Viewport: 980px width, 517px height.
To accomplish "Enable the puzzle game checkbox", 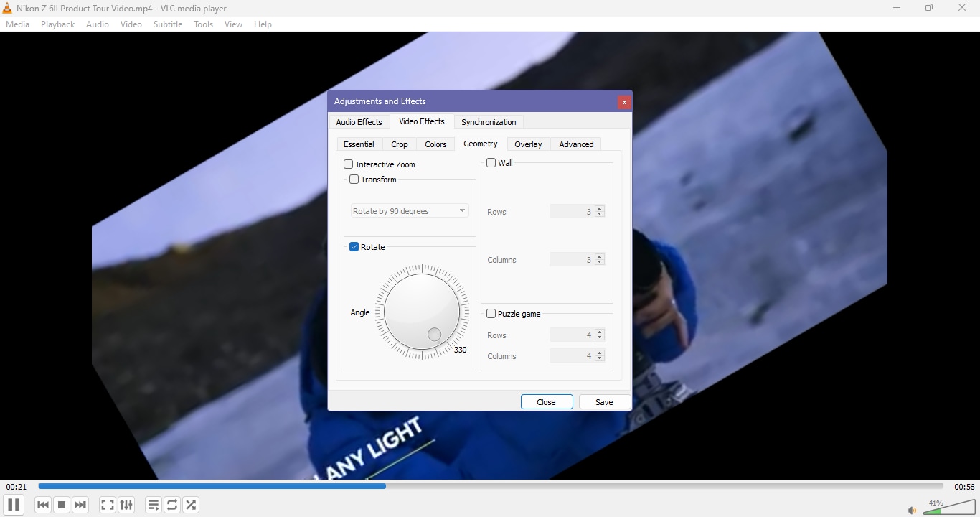I will [x=491, y=314].
